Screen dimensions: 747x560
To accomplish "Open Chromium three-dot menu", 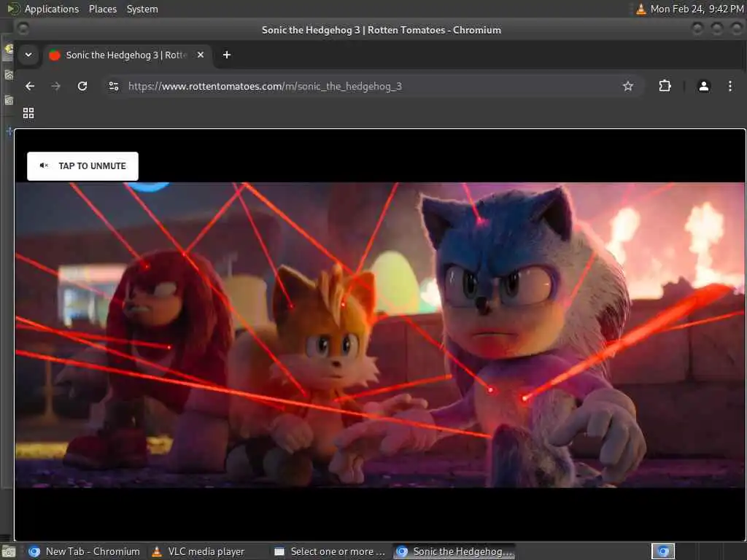I will click(729, 86).
